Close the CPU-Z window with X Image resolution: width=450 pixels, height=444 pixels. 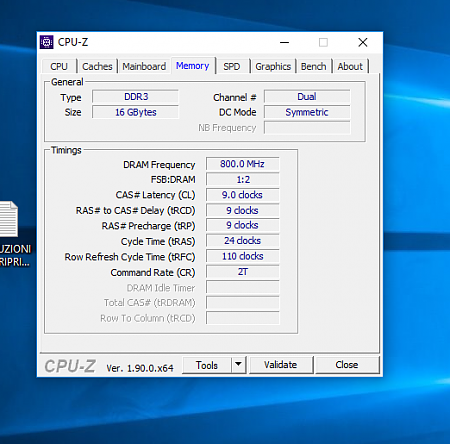coord(363,42)
